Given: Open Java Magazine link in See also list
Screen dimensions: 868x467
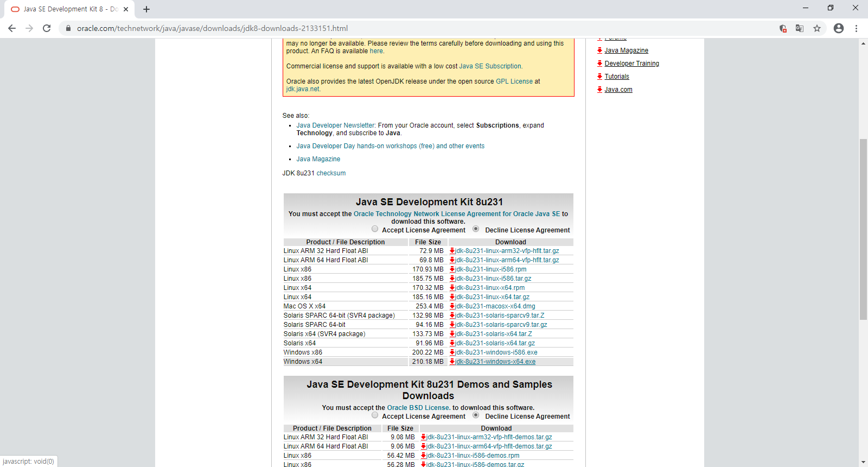Looking at the screenshot, I should [x=318, y=159].
